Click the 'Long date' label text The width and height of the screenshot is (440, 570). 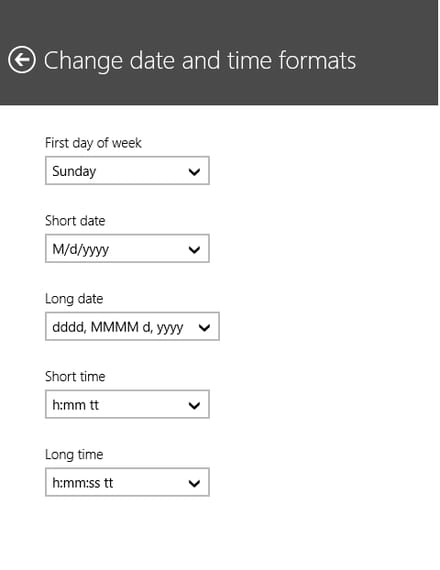point(74,299)
